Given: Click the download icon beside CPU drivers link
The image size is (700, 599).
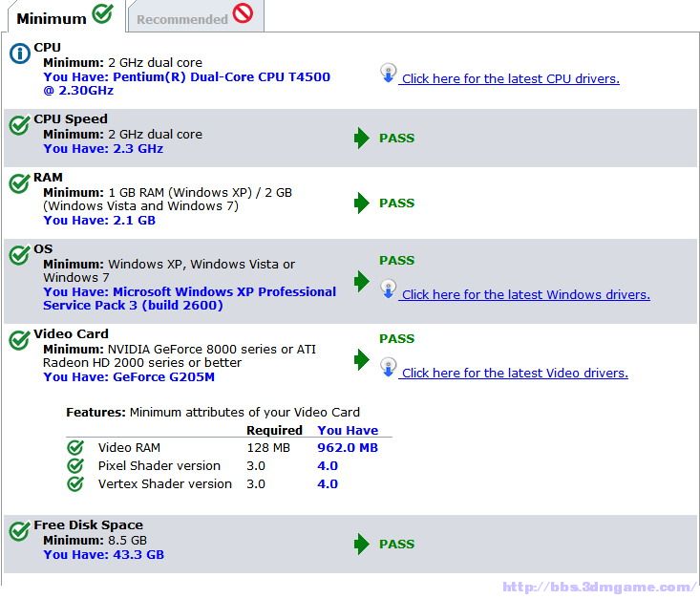Looking at the screenshot, I should (x=389, y=74).
